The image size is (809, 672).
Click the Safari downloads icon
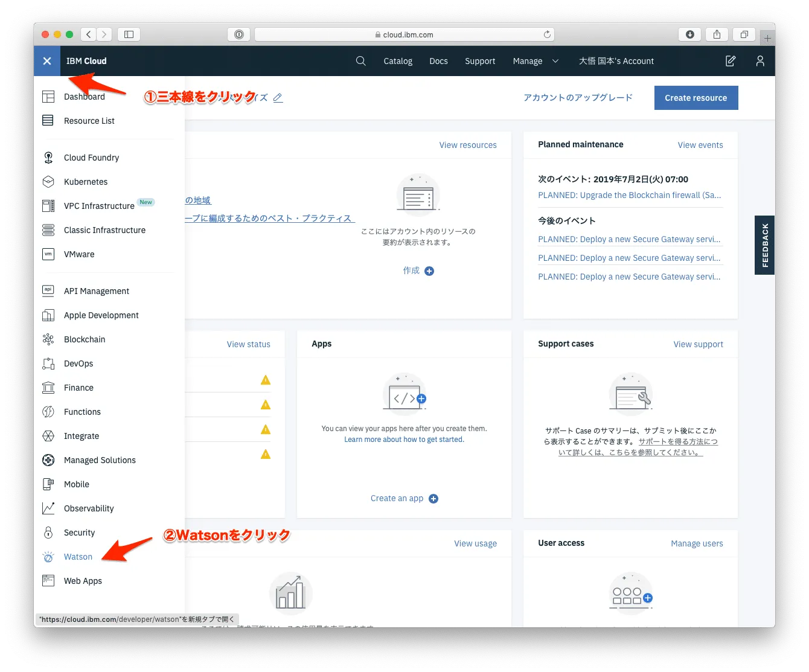click(690, 34)
